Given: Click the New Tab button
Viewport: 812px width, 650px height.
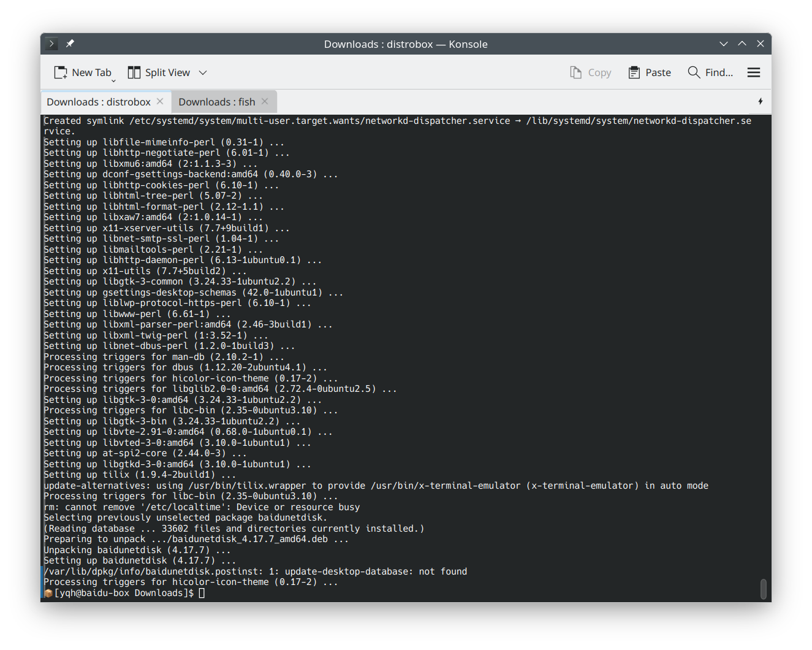Looking at the screenshot, I should tap(83, 72).
